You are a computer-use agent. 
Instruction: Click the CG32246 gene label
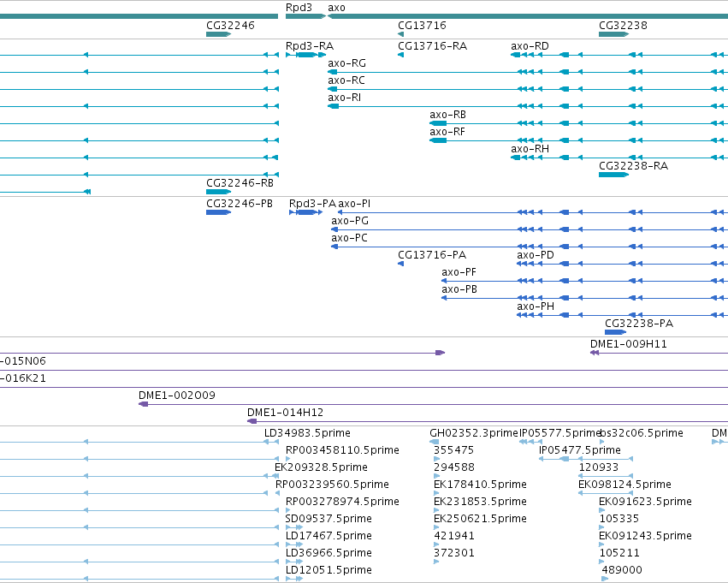pyautogui.click(x=230, y=26)
